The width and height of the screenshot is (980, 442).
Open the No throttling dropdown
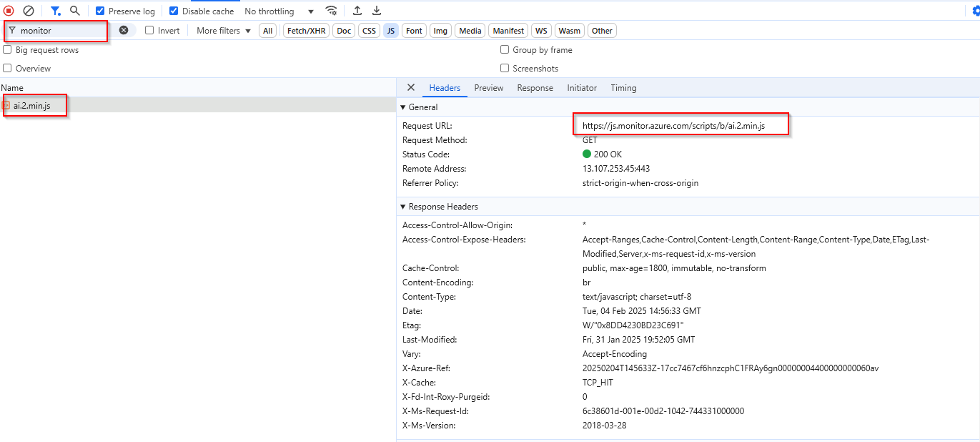(x=279, y=11)
